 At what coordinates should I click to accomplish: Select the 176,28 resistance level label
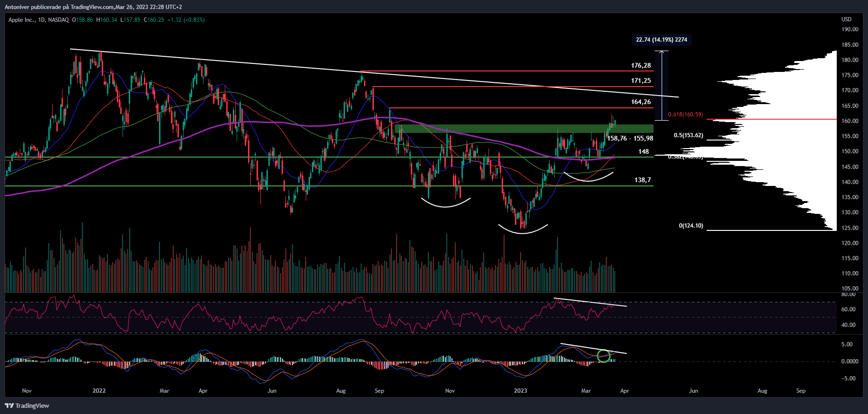click(641, 66)
